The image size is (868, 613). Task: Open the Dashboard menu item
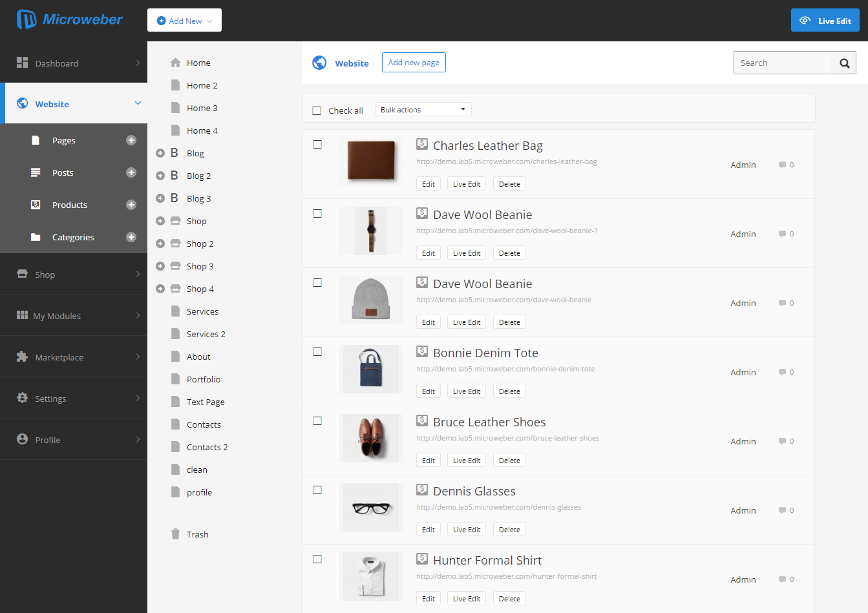(x=74, y=63)
